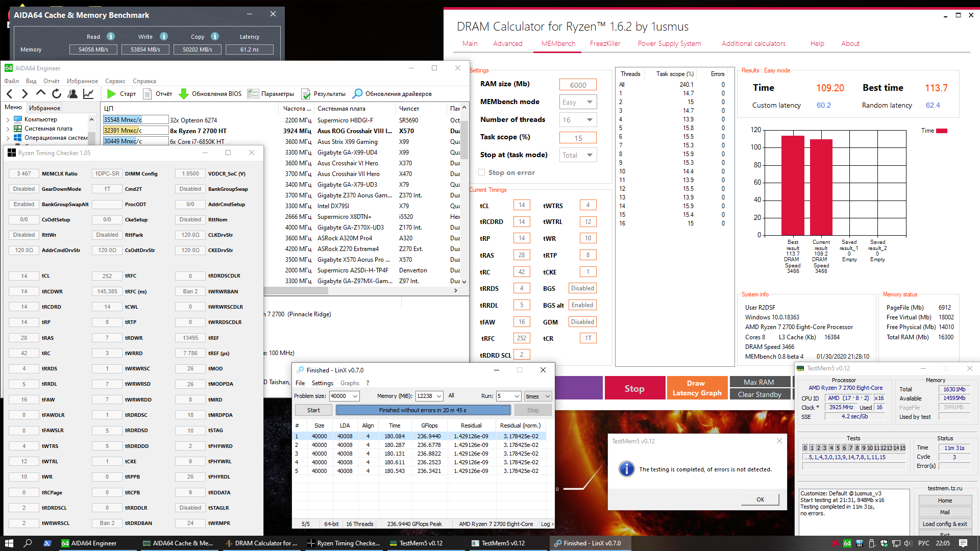The image size is (980, 551).
Task: Switch to FreezKiller tab
Action: click(x=605, y=43)
